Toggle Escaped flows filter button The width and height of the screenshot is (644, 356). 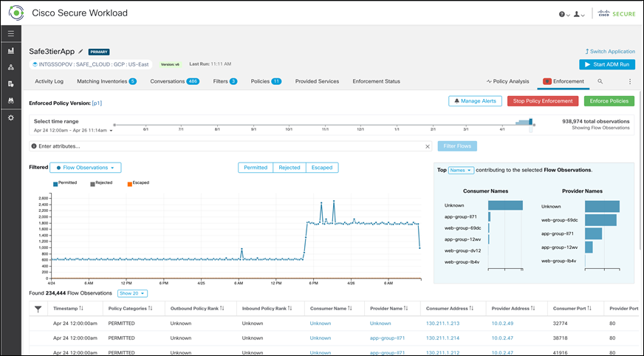click(322, 168)
